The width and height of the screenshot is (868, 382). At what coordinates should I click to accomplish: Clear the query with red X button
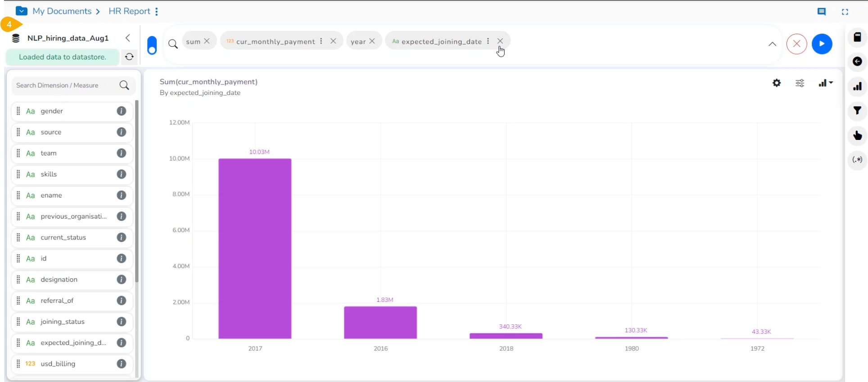point(796,44)
